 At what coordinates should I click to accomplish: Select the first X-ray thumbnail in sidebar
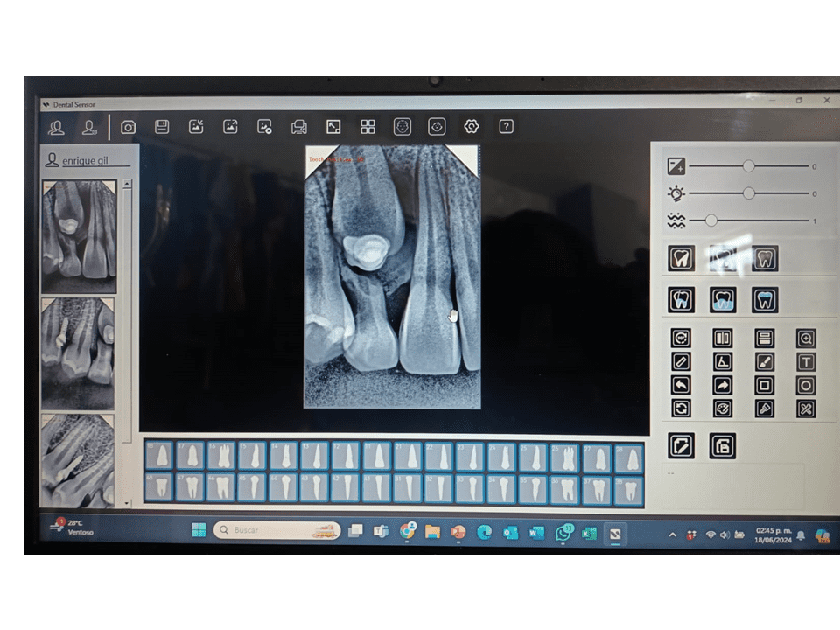(x=80, y=236)
